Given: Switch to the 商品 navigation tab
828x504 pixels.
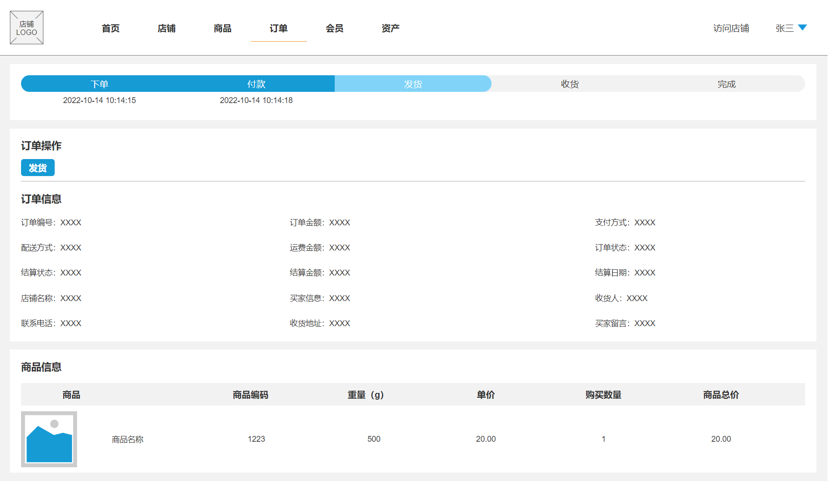Looking at the screenshot, I should (x=223, y=28).
